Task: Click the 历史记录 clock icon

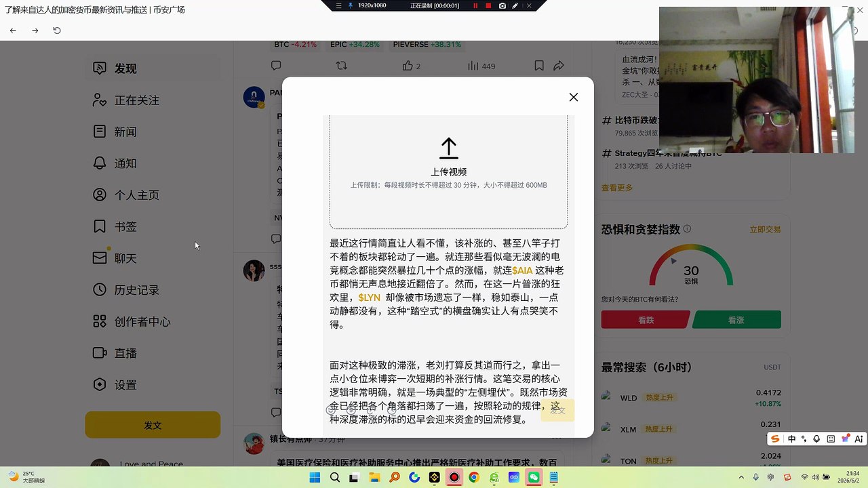Action: tap(100, 289)
